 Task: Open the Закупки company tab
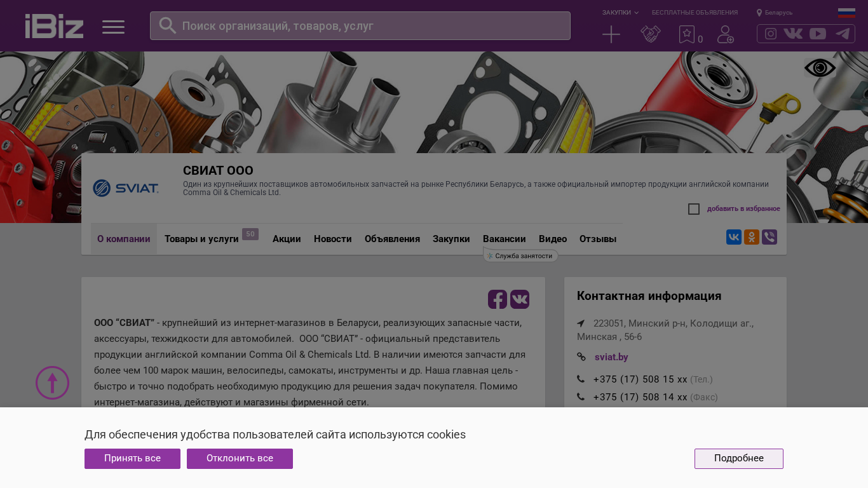451,239
